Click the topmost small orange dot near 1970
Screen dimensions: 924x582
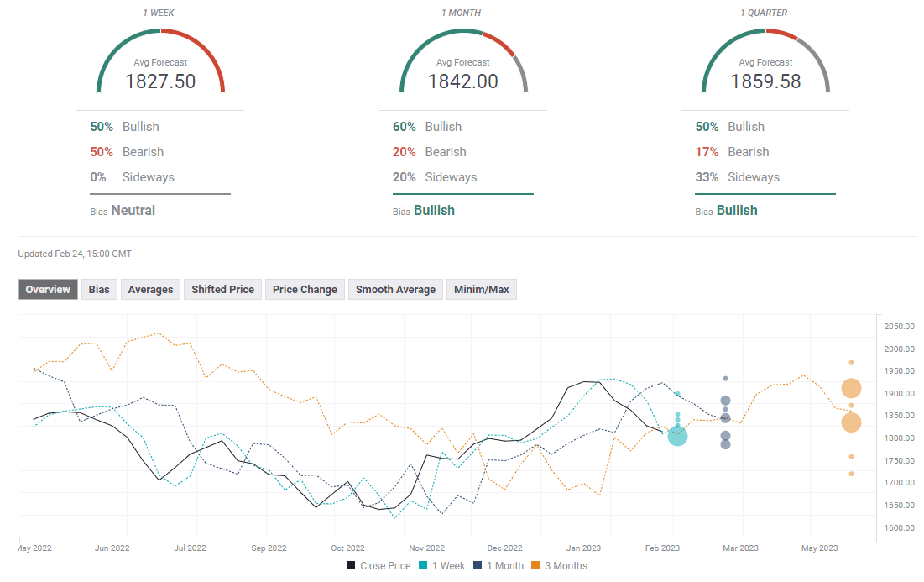click(851, 363)
